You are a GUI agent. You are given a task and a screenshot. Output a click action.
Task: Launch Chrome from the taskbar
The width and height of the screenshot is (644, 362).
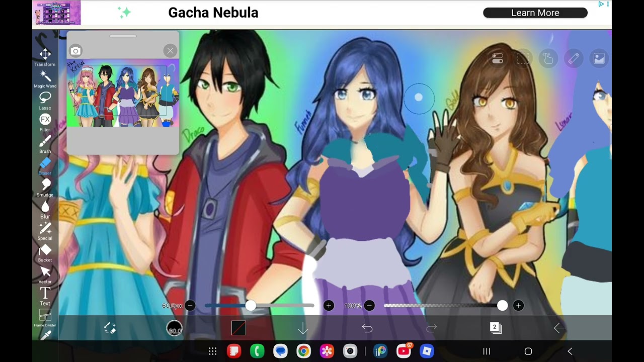pos(303,351)
